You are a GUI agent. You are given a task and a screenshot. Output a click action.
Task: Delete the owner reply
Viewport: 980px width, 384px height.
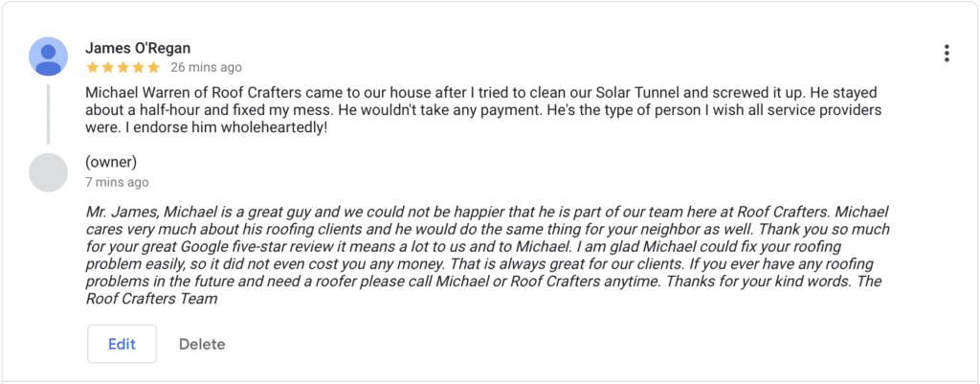coord(202,344)
